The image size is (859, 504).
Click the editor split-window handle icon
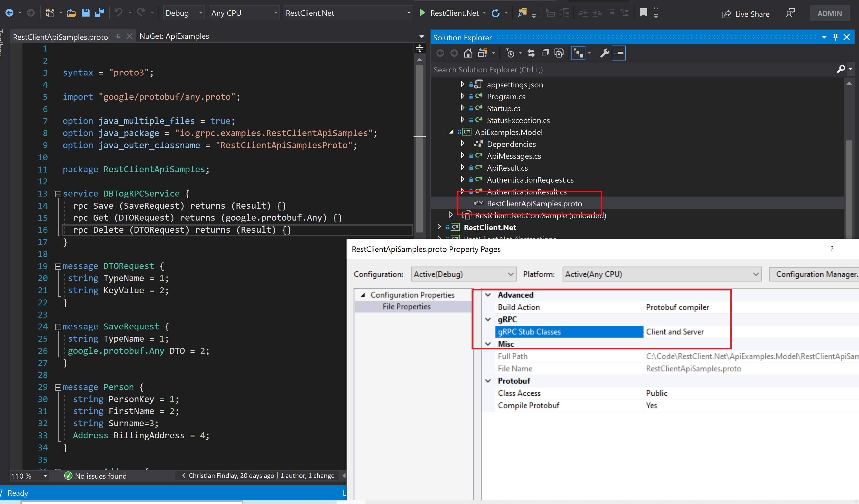[x=420, y=48]
